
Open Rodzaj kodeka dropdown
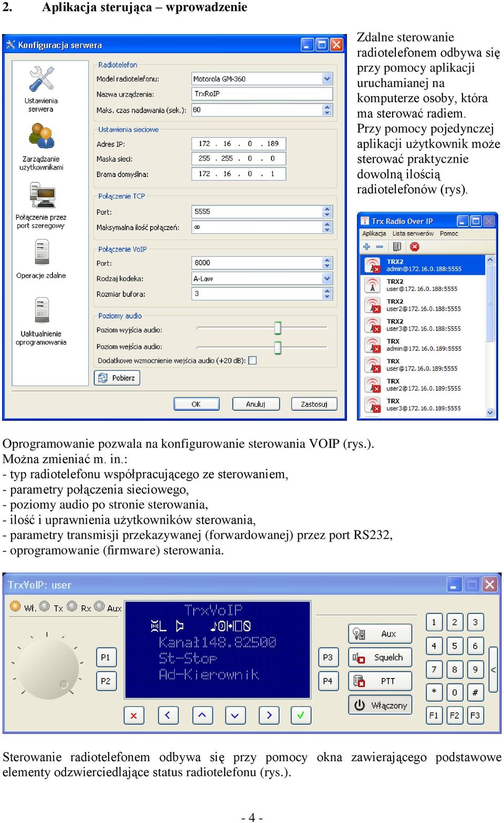[327, 278]
